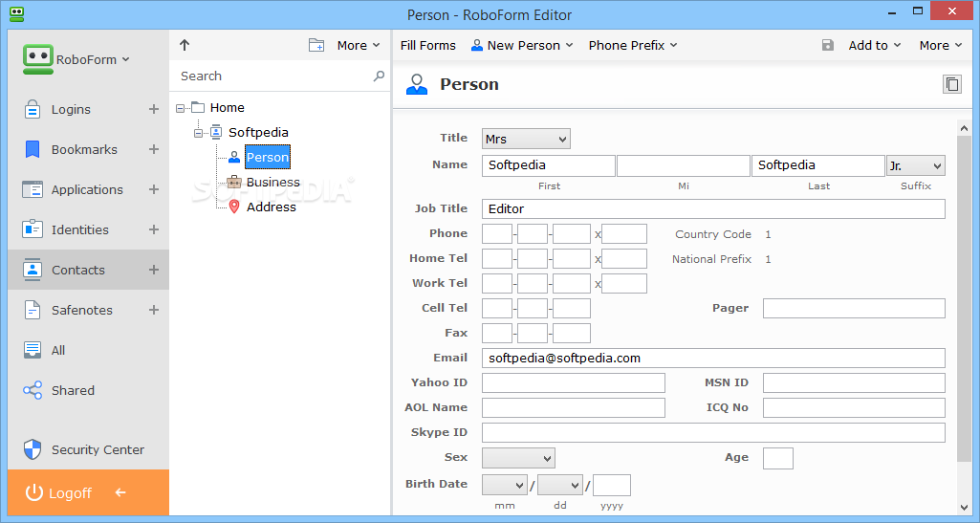Image resolution: width=980 pixels, height=523 pixels.
Task: Go up one folder level arrow
Action: [185, 45]
